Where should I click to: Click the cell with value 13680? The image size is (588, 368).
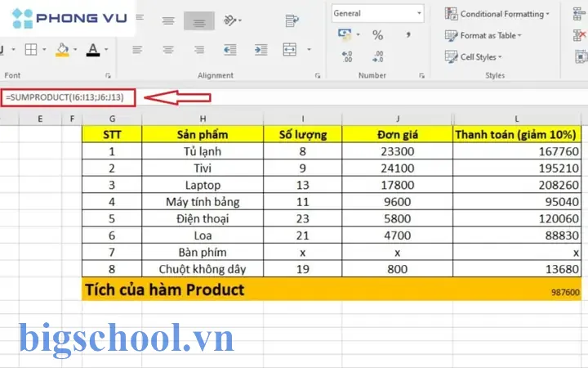point(517,269)
